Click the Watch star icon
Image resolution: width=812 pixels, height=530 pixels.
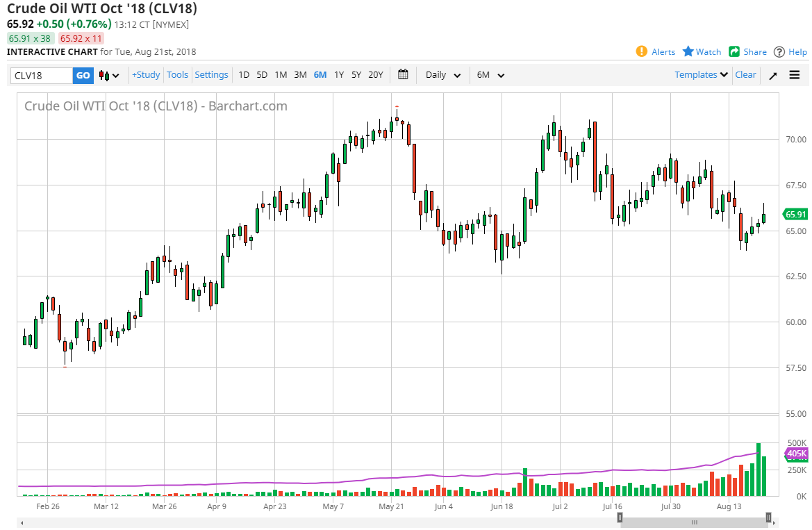point(688,51)
